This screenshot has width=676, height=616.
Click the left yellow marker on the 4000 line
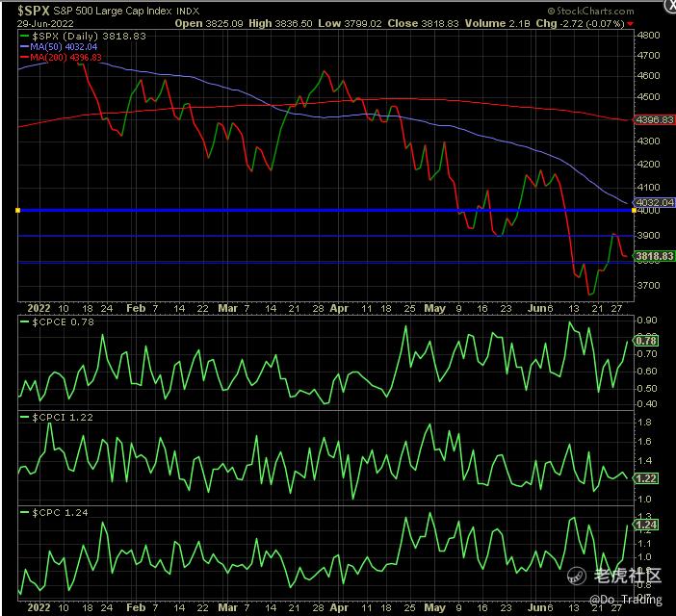[18, 210]
